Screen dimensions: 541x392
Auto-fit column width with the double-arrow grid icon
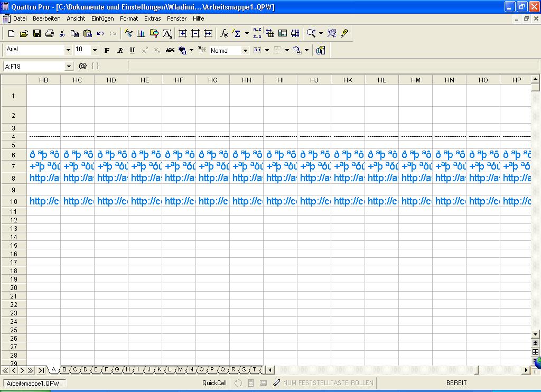[208, 33]
